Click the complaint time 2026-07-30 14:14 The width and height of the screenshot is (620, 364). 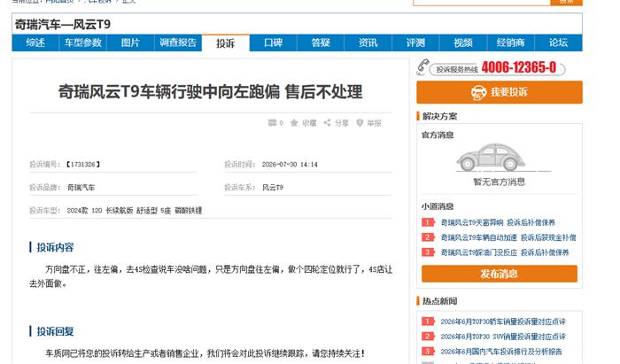(x=290, y=165)
